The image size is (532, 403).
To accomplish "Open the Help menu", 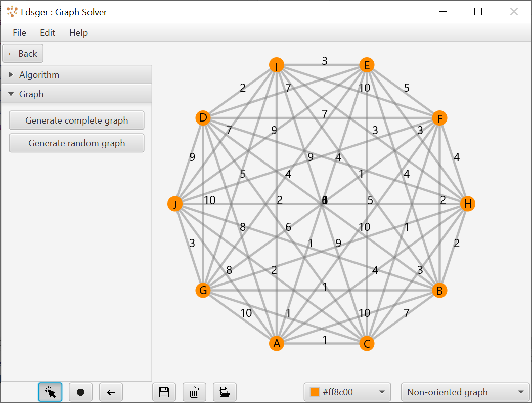I will pyautogui.click(x=79, y=32).
